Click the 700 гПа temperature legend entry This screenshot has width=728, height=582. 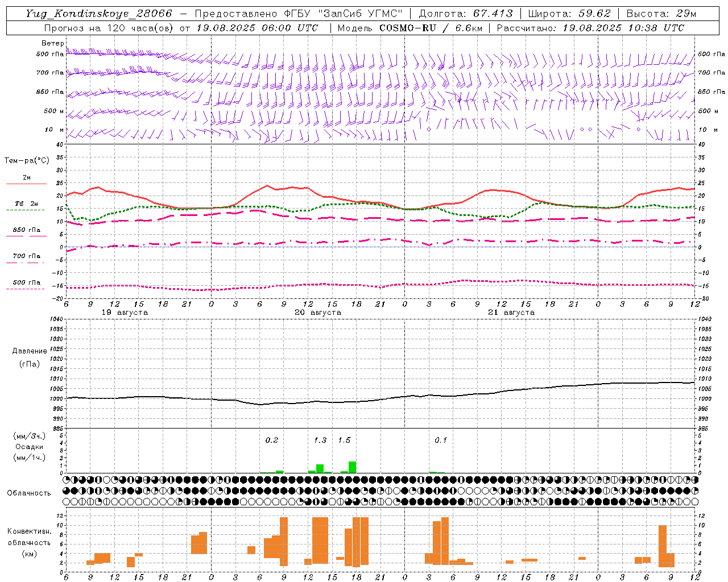[26, 256]
